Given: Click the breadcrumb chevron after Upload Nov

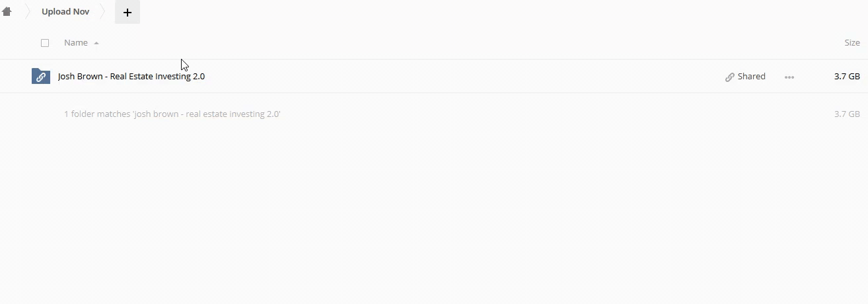Looking at the screenshot, I should 103,12.
